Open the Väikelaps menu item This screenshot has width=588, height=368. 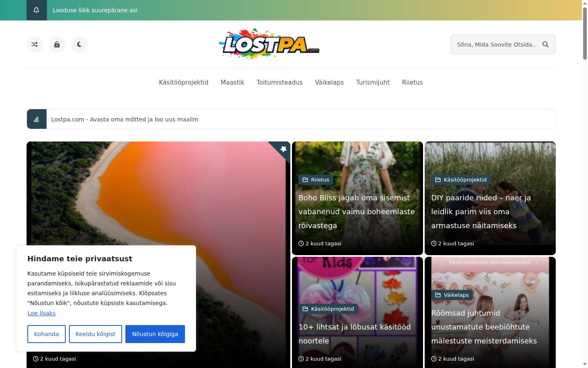(329, 82)
